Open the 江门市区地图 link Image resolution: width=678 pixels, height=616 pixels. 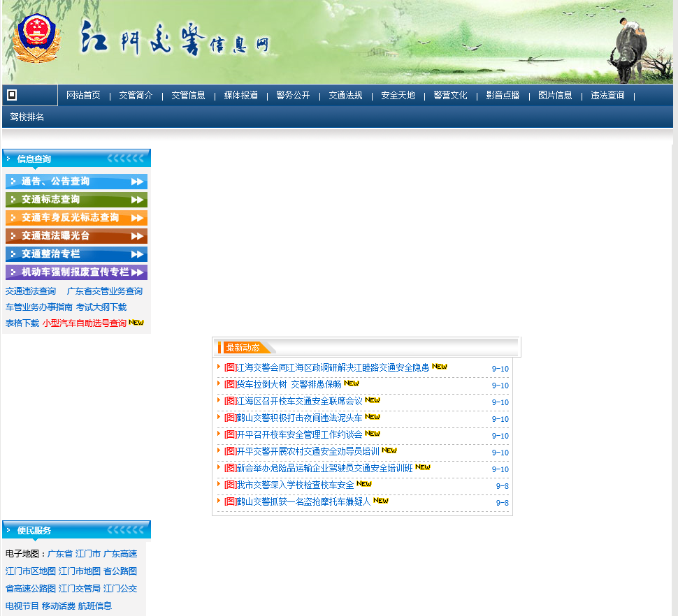tap(30, 571)
